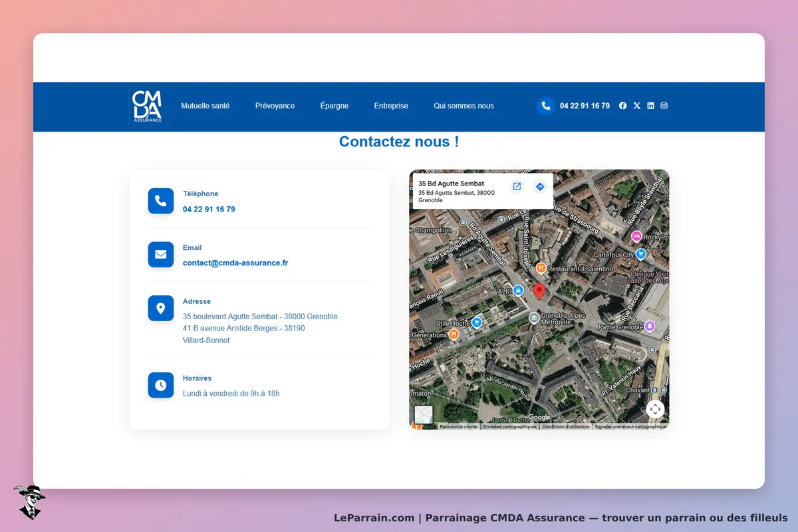Click the round phone icon in header
Screen dimensions: 798x532
546,106
